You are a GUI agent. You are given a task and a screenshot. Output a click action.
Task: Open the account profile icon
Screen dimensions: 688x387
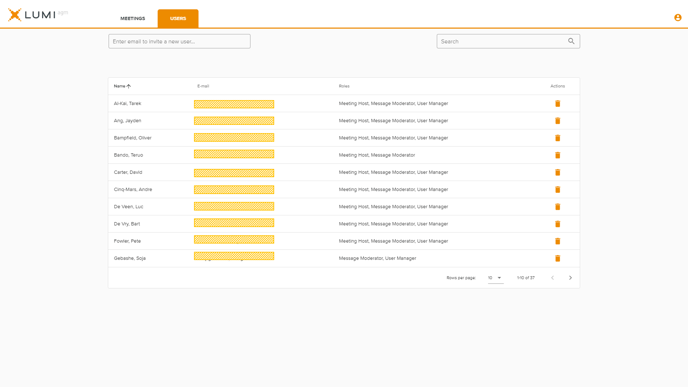pos(677,18)
